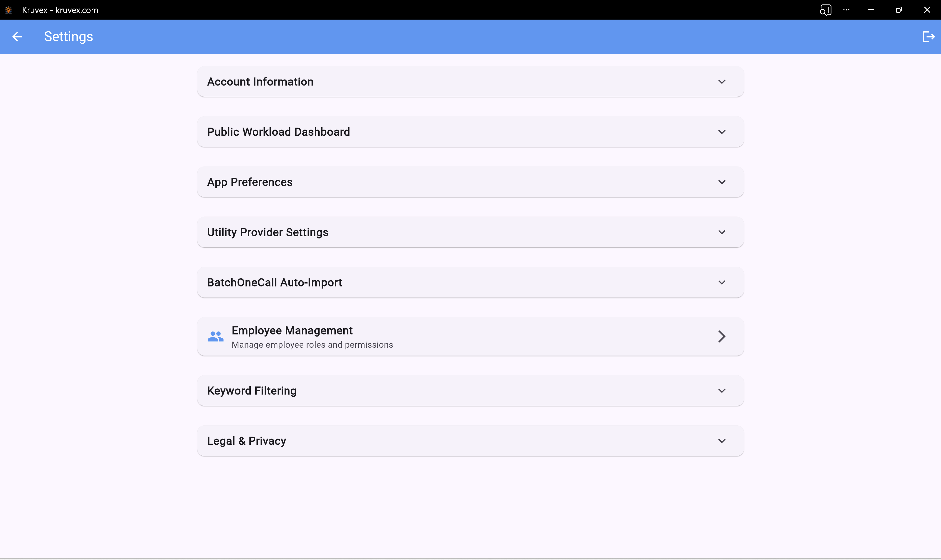
Task: Click the logout icon in the blue header
Action: click(928, 36)
